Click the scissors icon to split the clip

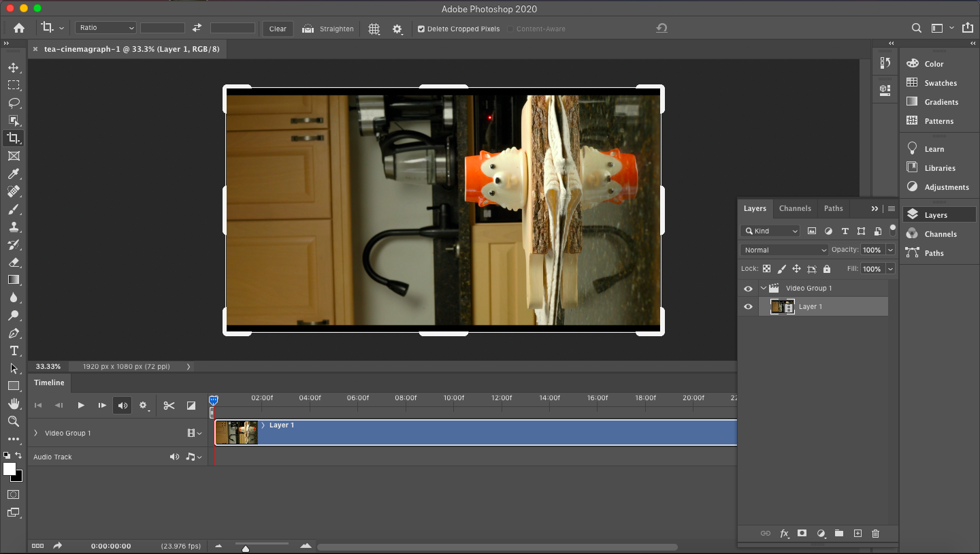click(169, 405)
